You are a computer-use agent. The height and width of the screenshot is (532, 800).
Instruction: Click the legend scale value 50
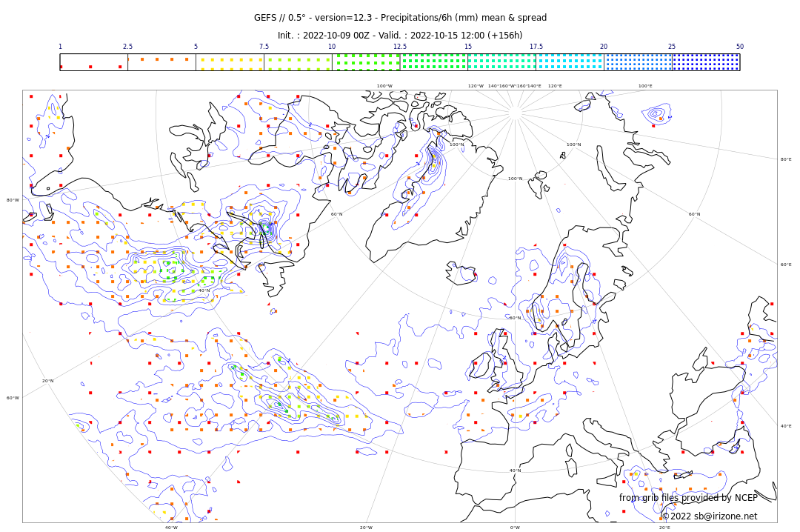click(x=739, y=47)
